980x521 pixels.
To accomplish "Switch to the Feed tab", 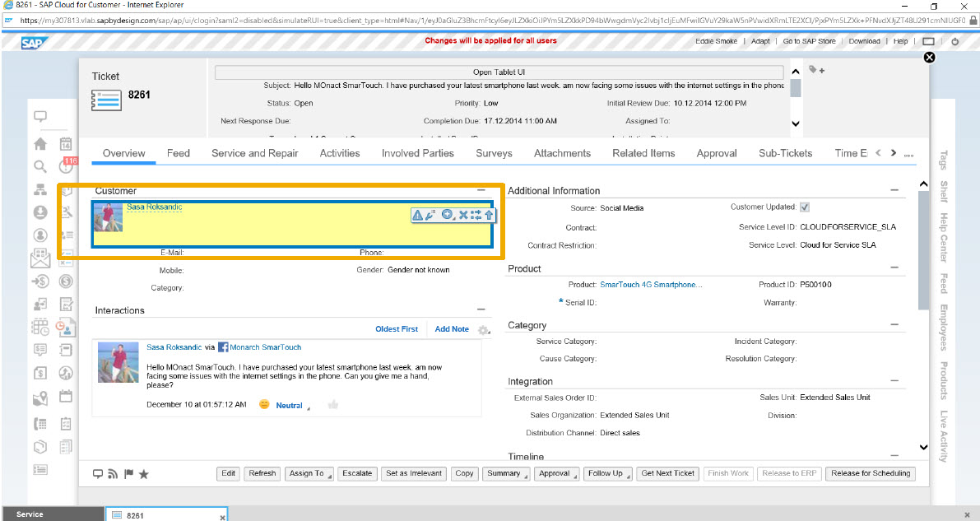I will coord(178,153).
